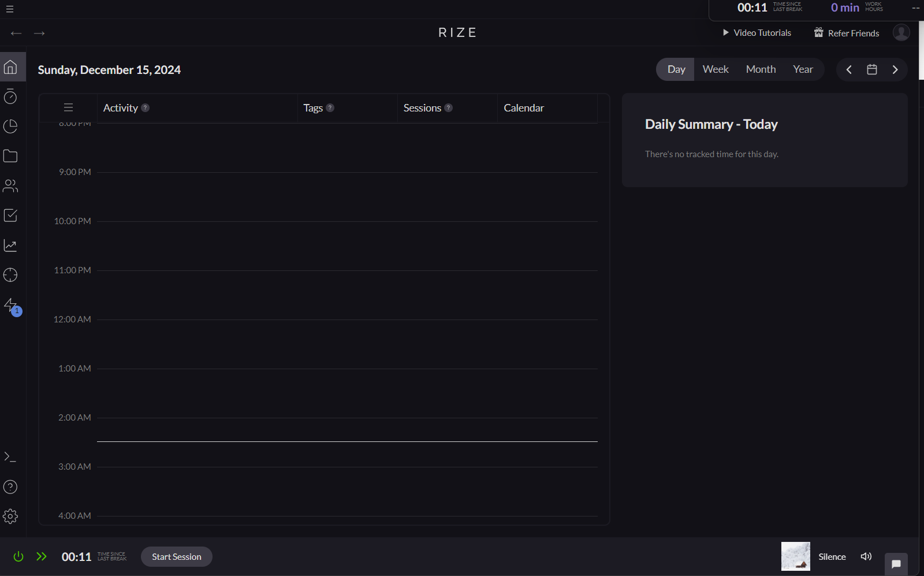Switch to the Month view tab
Image resolution: width=924 pixels, height=576 pixels.
pos(760,69)
